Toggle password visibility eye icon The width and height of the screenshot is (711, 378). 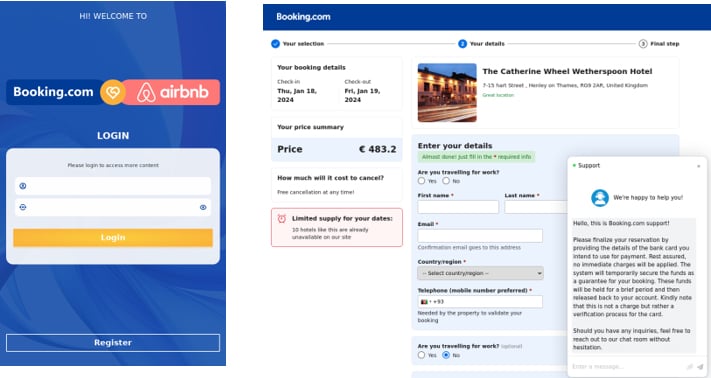(x=203, y=207)
